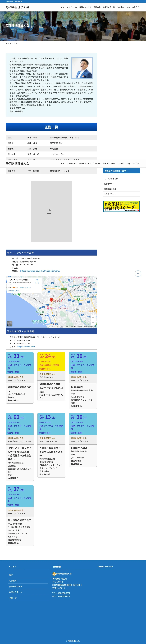Click the モーニングセミナー会場 section heading
146x644 pixels.
51,252
